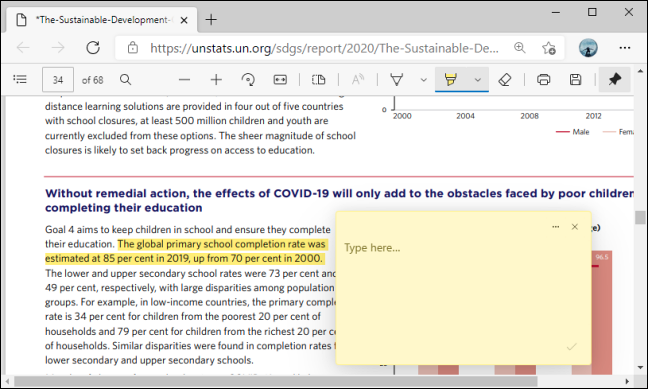Close The-Sustainable-Development tab
Screen dimensions: 648x389
[184, 20]
